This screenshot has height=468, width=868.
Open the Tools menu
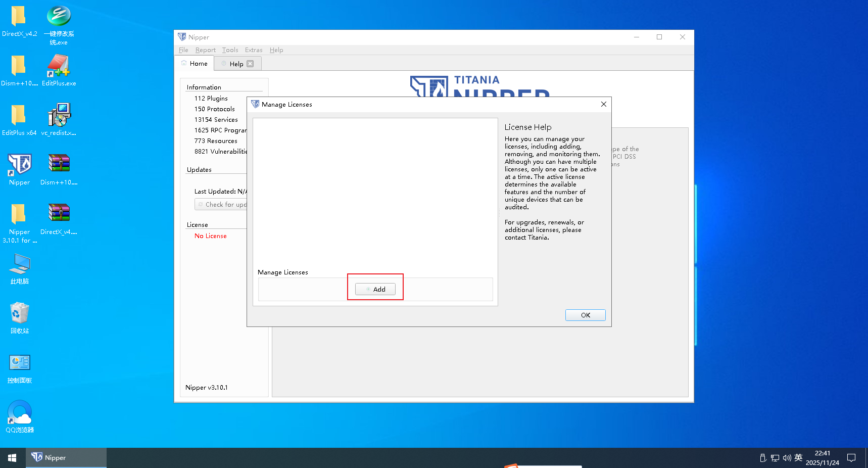pos(230,50)
